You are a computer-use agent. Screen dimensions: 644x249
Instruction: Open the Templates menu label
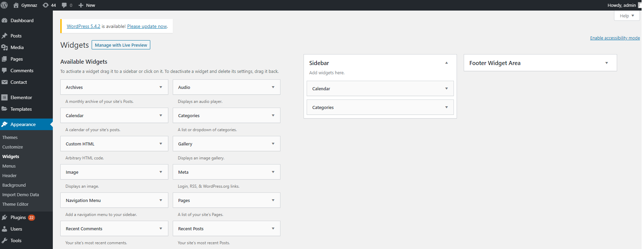point(21,109)
